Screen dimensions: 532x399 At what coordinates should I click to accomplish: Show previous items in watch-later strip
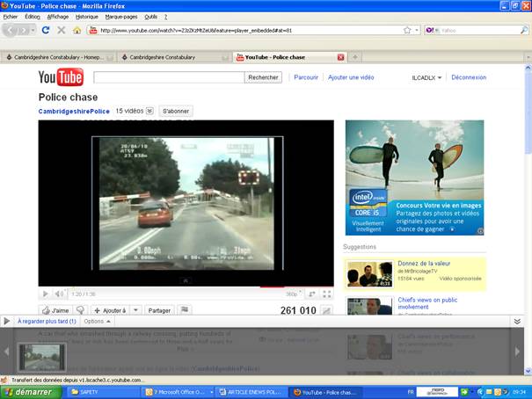pos(6,352)
